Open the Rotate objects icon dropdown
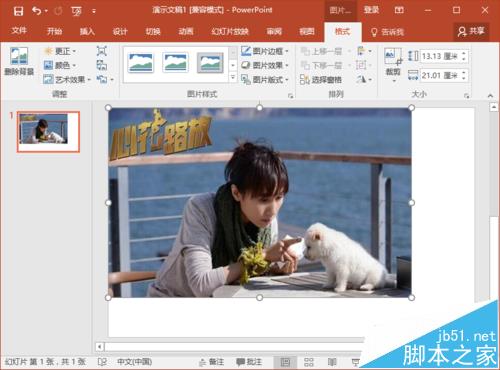 364,79
